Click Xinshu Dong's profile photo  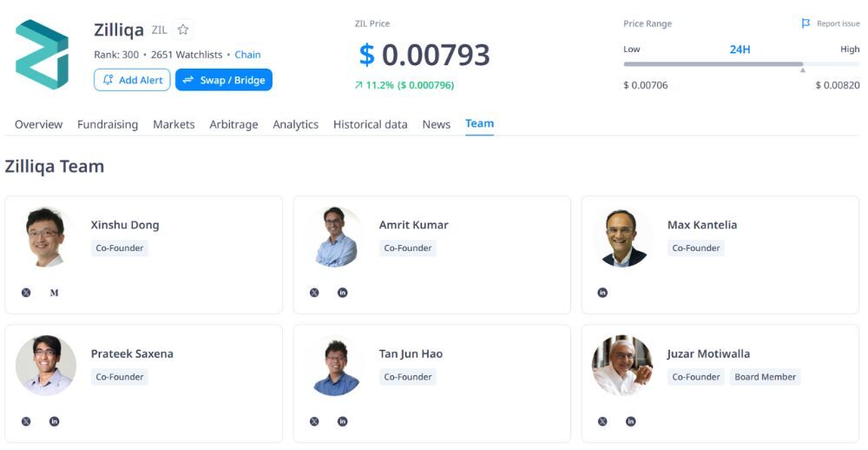coord(45,236)
